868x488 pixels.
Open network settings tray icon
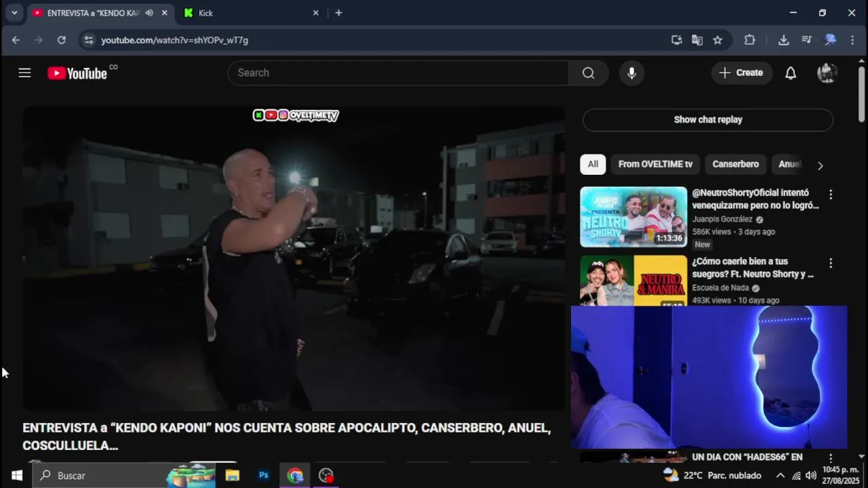[x=796, y=475]
